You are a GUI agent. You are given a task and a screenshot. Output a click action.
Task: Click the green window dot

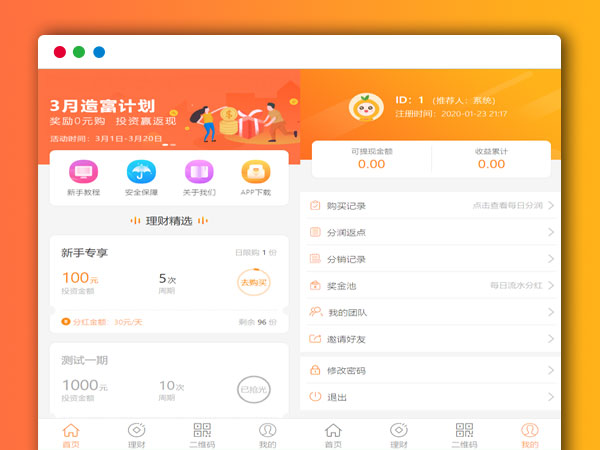tap(79, 52)
